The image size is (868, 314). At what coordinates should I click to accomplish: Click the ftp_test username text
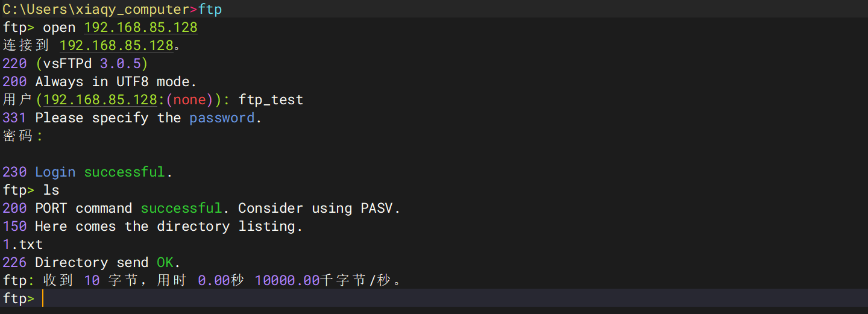pos(271,100)
